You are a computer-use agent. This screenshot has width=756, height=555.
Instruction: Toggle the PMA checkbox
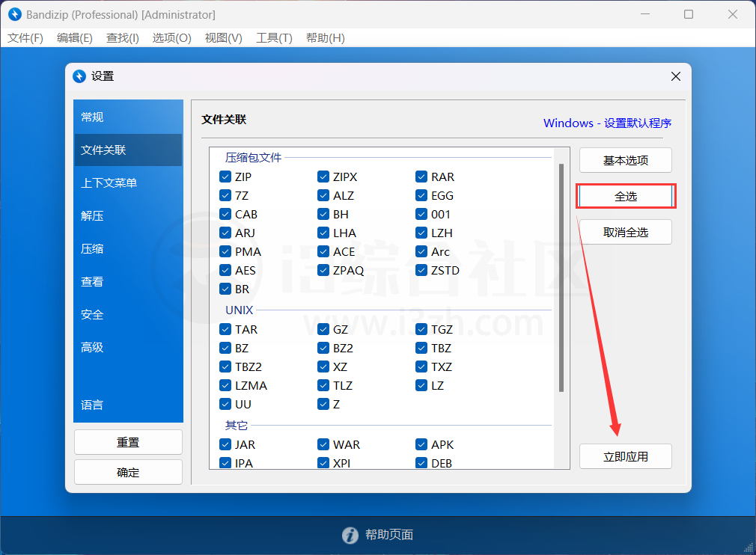tap(225, 251)
